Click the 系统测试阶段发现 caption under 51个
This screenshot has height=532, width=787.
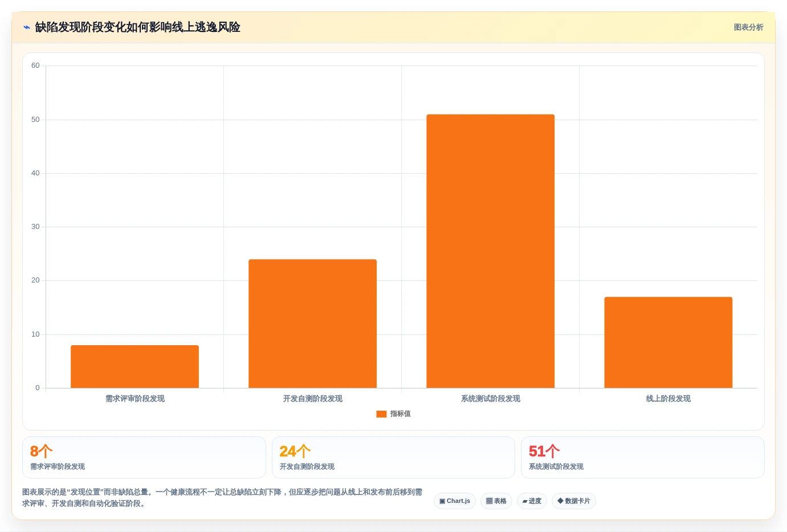coord(556,466)
